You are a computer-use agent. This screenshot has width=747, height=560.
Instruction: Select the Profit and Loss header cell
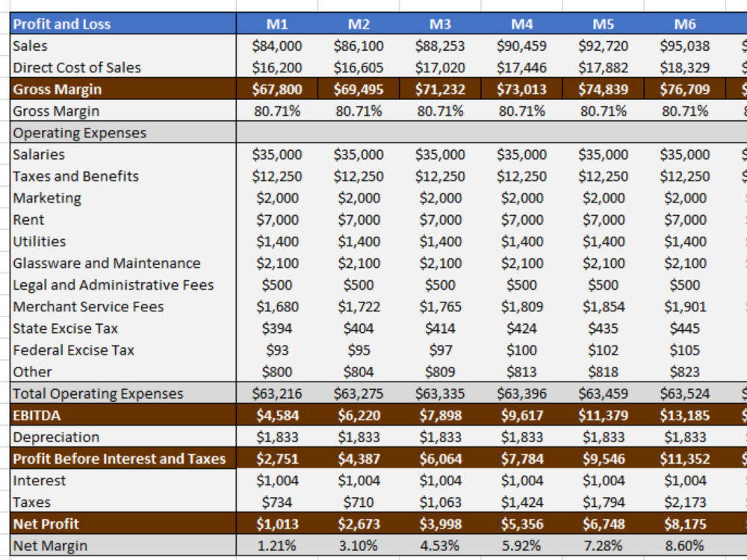pos(123,24)
